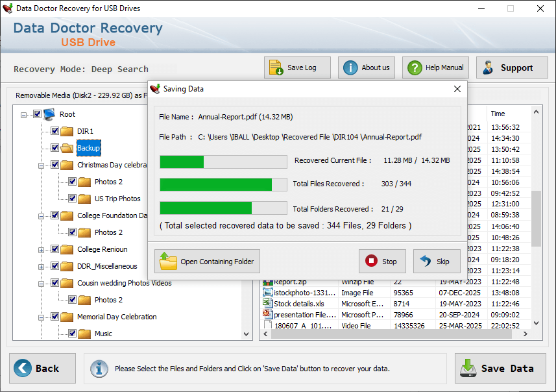Collapse the Cousin wedding Photos Videos node
This screenshot has width=556, height=392.
click(41, 284)
